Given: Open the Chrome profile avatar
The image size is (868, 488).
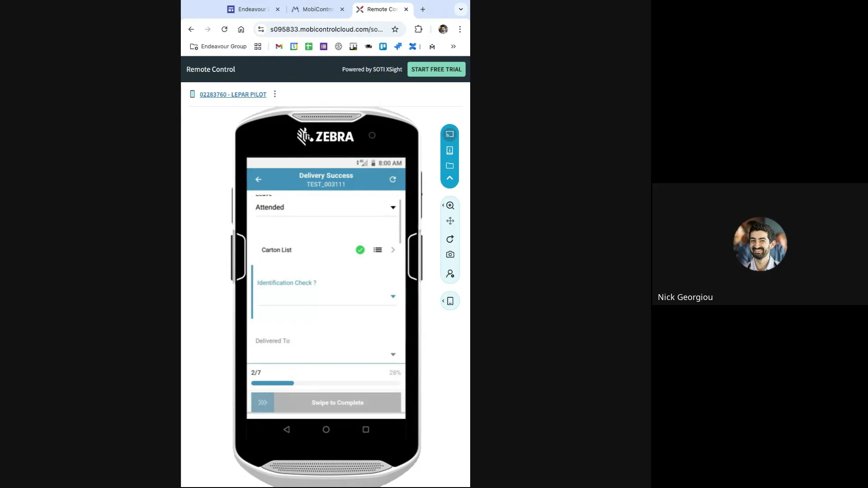Looking at the screenshot, I should [443, 29].
